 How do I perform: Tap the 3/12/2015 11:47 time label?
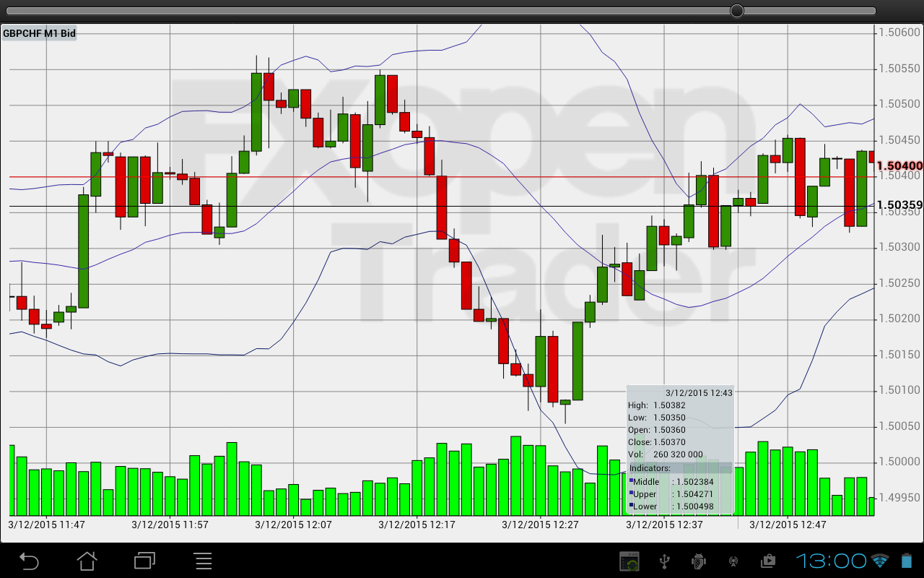pyautogui.click(x=47, y=525)
